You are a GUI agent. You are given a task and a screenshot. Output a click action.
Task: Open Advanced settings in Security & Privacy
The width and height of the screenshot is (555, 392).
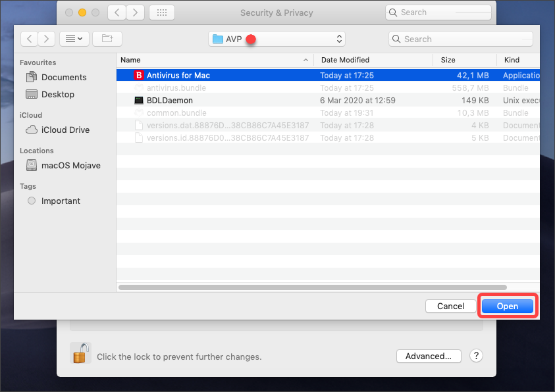[x=429, y=356]
